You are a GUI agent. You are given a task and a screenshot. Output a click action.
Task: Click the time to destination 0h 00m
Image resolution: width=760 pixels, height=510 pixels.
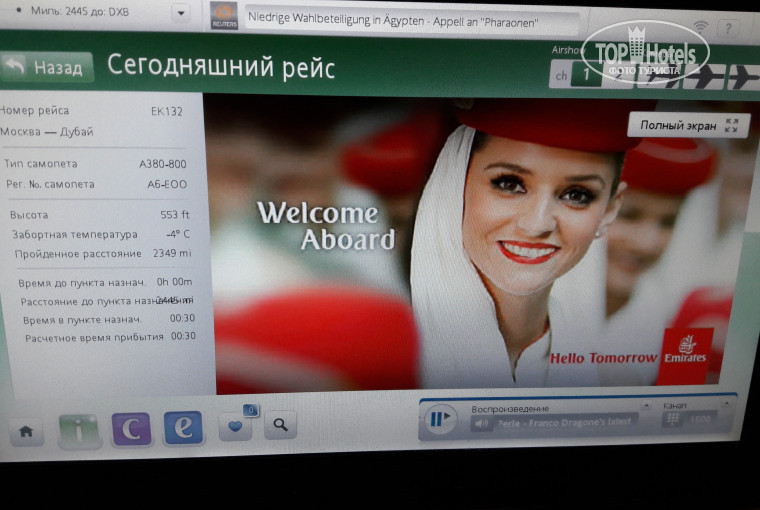pos(174,282)
